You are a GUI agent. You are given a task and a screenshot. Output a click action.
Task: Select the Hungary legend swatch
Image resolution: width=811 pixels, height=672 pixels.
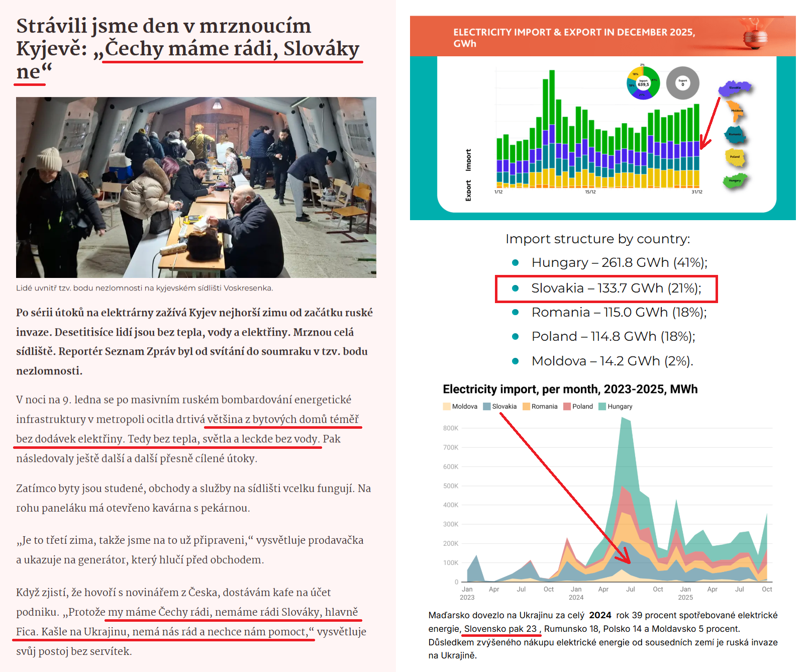602,407
